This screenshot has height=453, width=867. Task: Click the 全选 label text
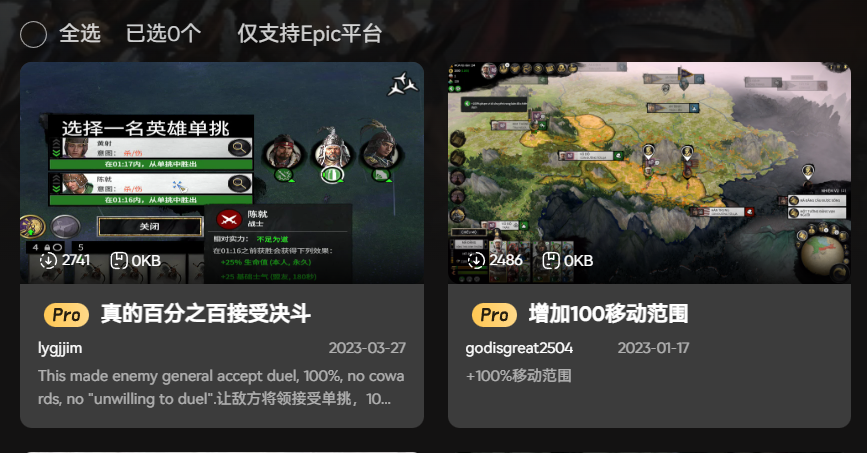point(80,34)
